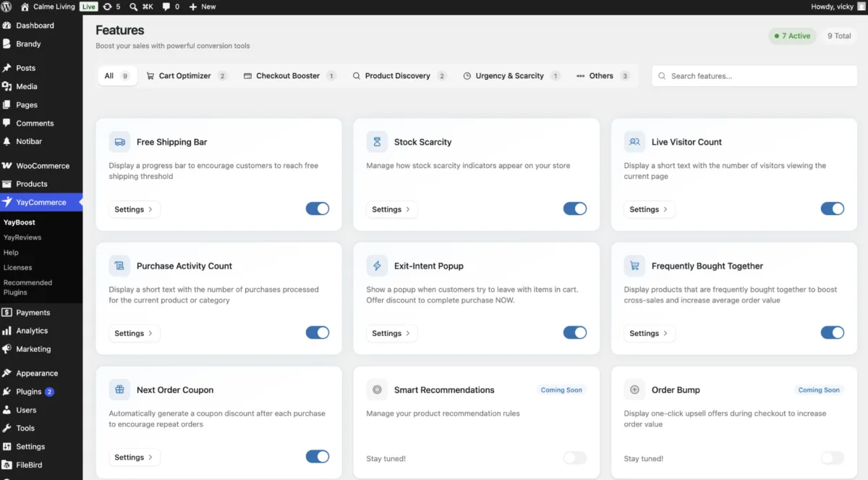Open the search icon in admin bar
Viewport: 868px width, 480px height.
(134, 7)
